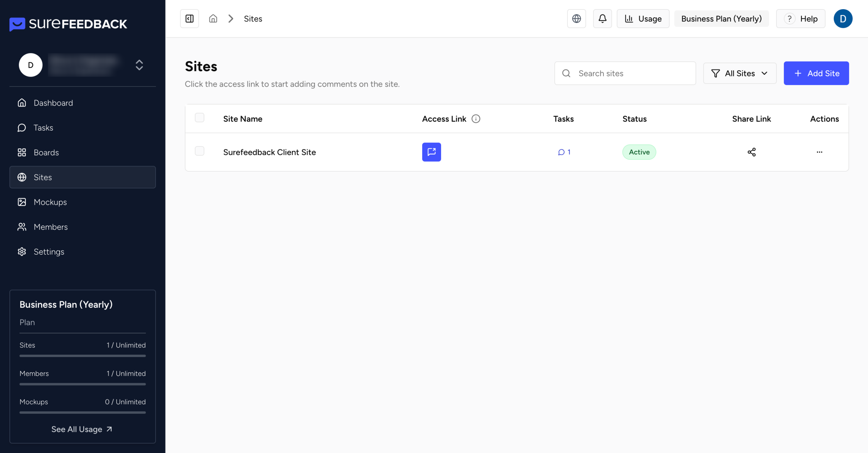Click the Add Site button
868x453 pixels.
point(816,73)
